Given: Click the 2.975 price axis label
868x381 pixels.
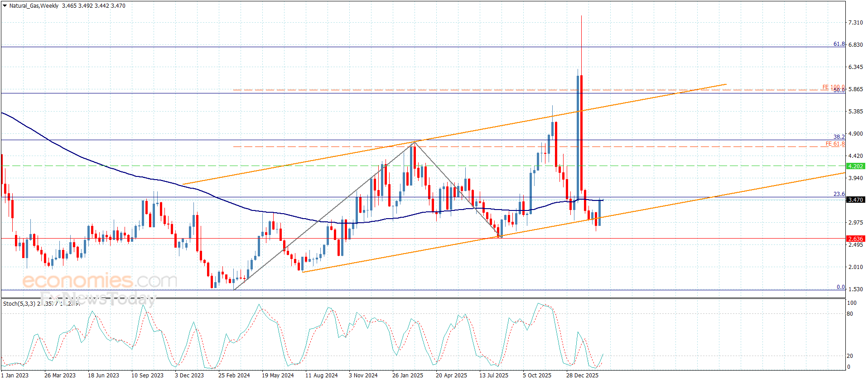Looking at the screenshot, I should pos(855,223).
